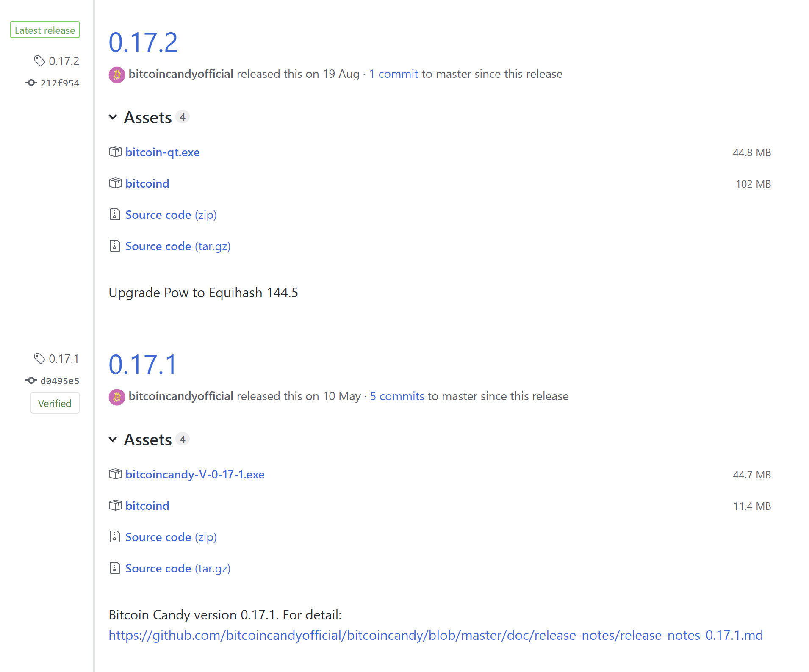Click the package icon beside bitcoin-qt.exe
This screenshot has width=809, height=672.
click(x=115, y=152)
